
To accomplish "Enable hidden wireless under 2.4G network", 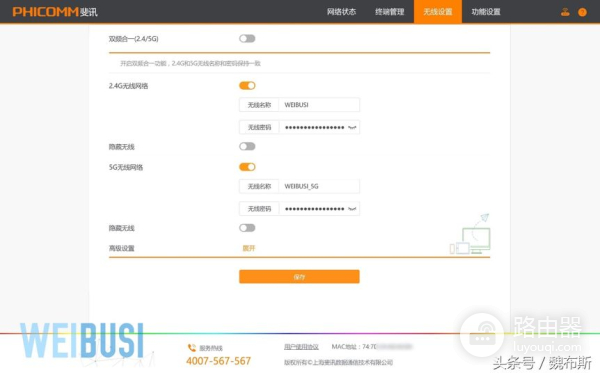I will click(x=247, y=147).
